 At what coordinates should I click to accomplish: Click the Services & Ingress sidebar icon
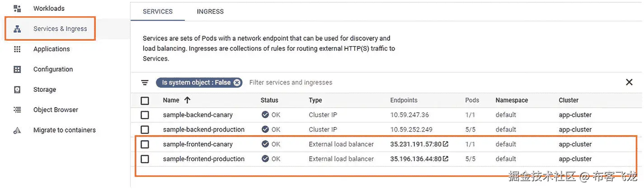[x=17, y=29]
